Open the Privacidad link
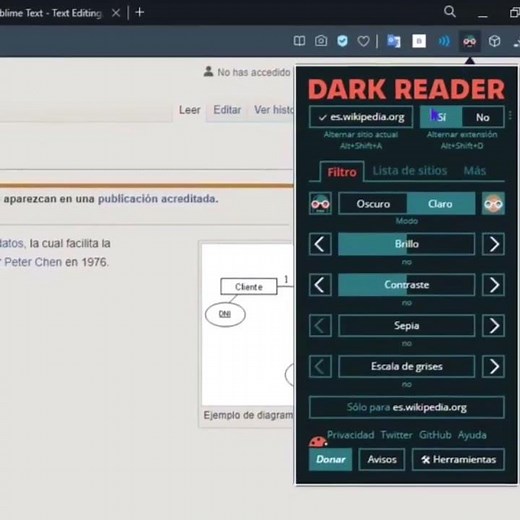 click(x=350, y=435)
